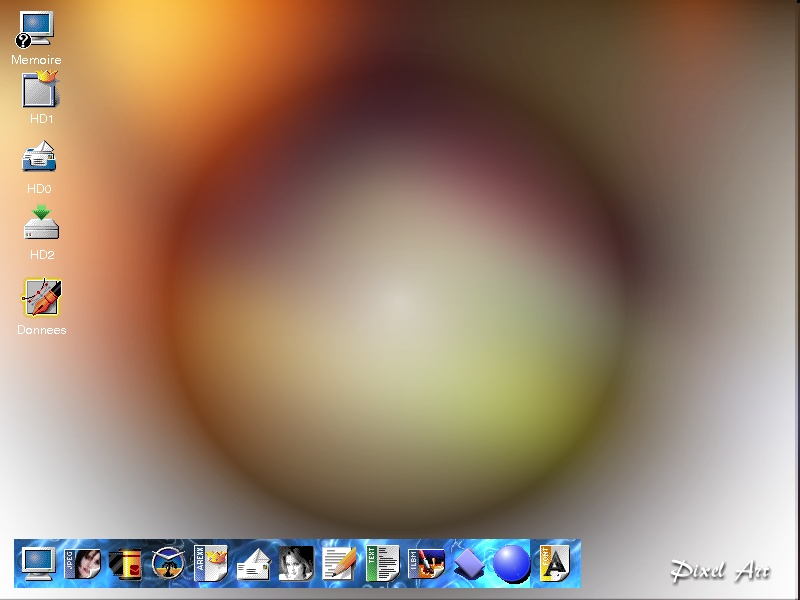The width and height of the screenshot is (800, 600).
Task: Open the Donnees pen-and-ruler drawer icon
Action: 40,297
